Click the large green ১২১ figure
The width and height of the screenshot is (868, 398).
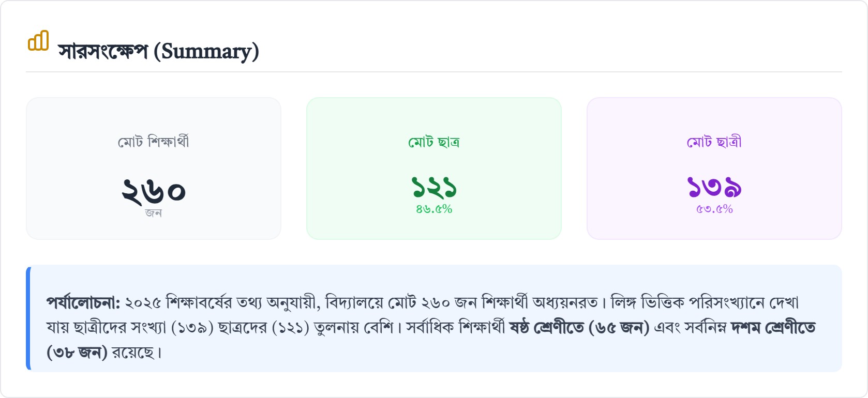(433, 187)
